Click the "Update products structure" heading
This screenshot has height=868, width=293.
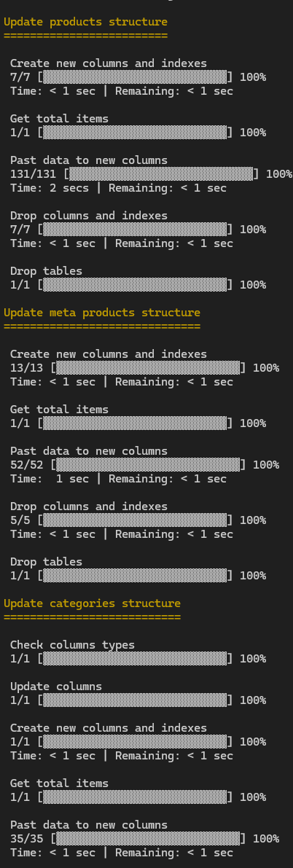85,22
